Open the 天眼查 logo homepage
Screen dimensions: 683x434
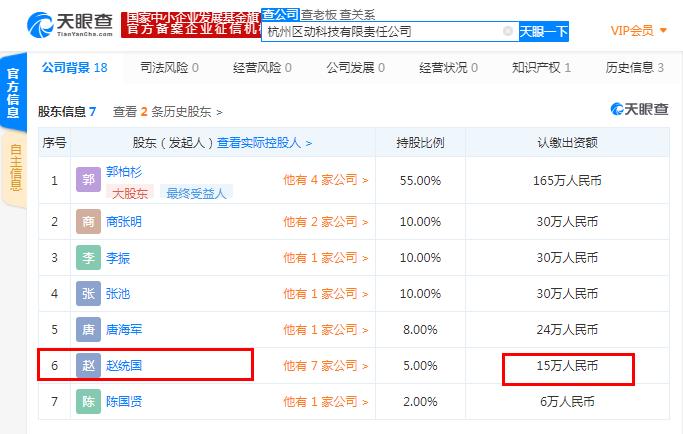coord(70,25)
